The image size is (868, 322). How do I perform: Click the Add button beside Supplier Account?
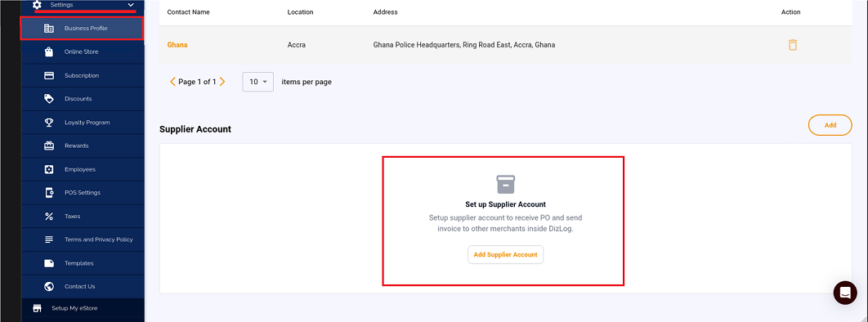tap(830, 125)
